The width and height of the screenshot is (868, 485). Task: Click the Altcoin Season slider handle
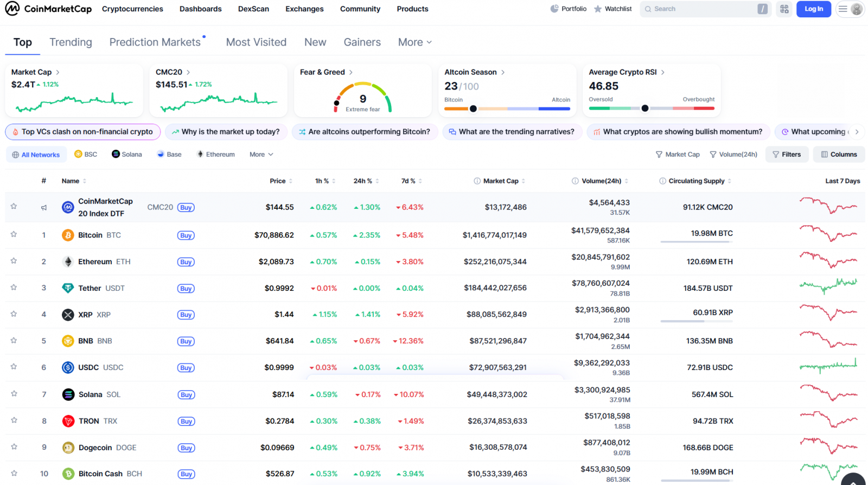pyautogui.click(x=473, y=109)
